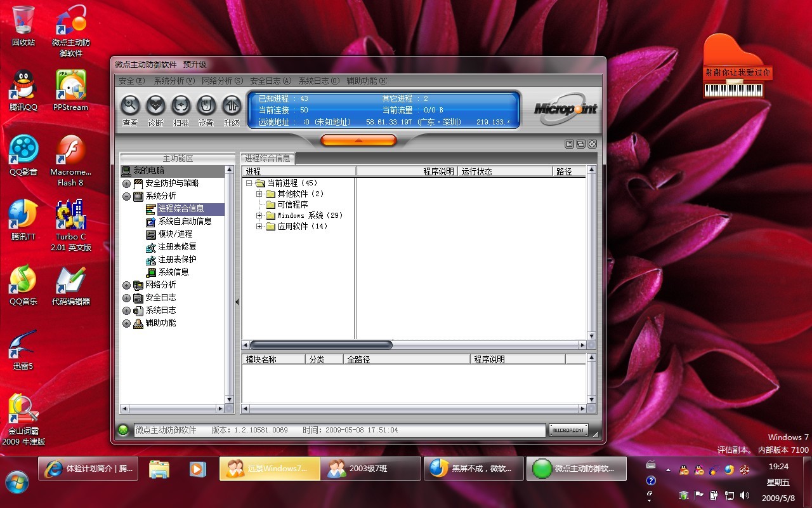The height and width of the screenshot is (508, 812).
Task: Open 微点主动防御软件 desktop shortcut
Action: [71, 30]
